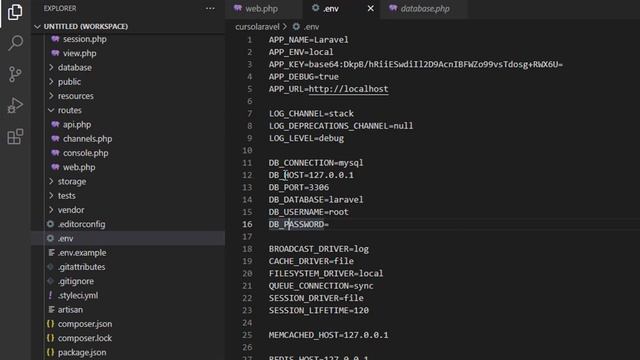This screenshot has width=640, height=360.
Task: Click the DB_PASSWORD= line
Action: (x=299, y=224)
